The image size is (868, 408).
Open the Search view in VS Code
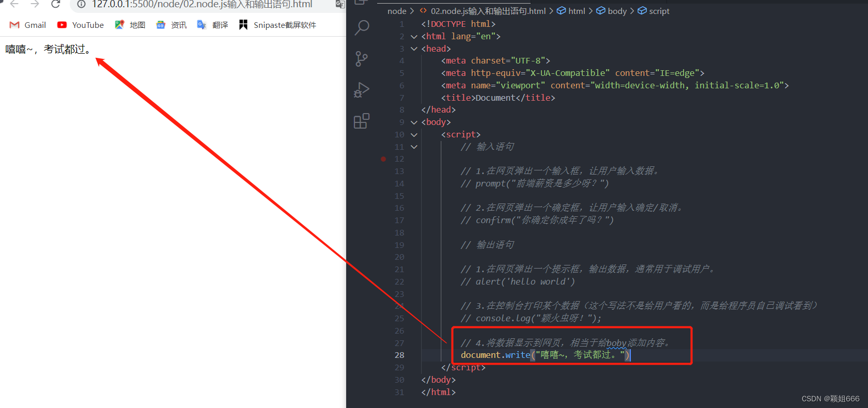point(362,27)
